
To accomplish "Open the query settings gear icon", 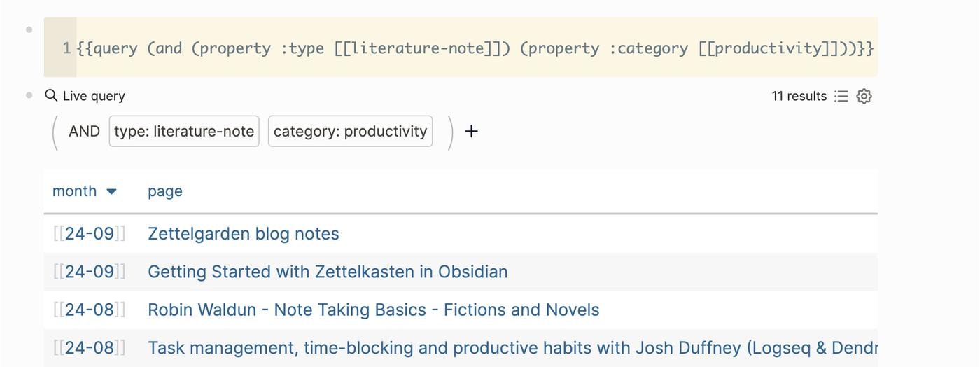I will click(x=864, y=97).
